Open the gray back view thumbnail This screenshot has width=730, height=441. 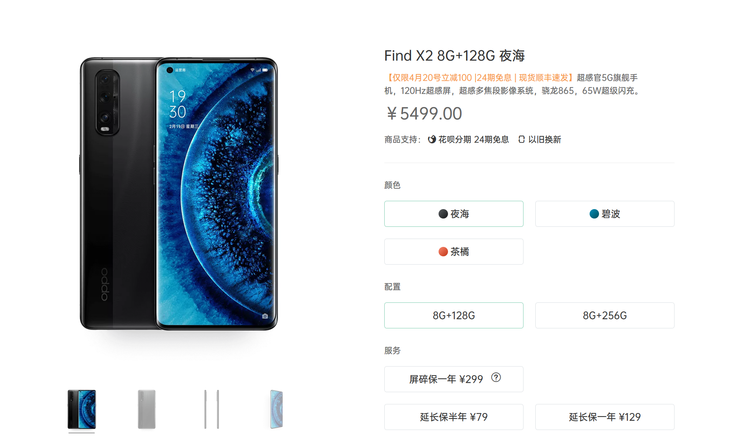147,409
